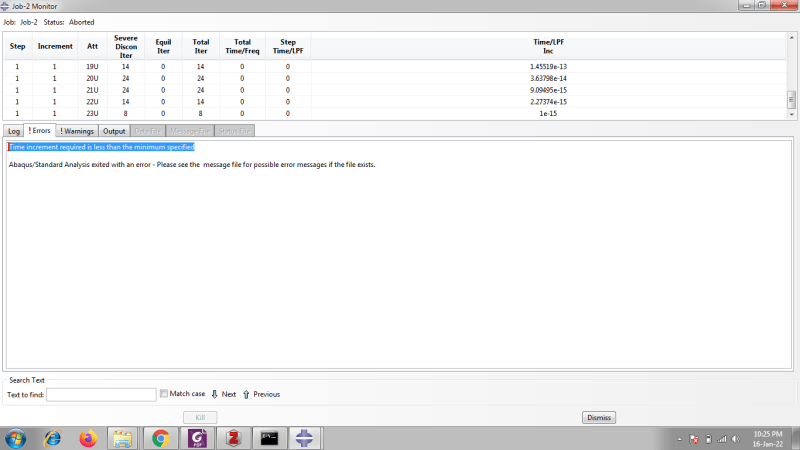Select the disabled Data File tab
This screenshot has height=450, width=800.
[x=147, y=131]
